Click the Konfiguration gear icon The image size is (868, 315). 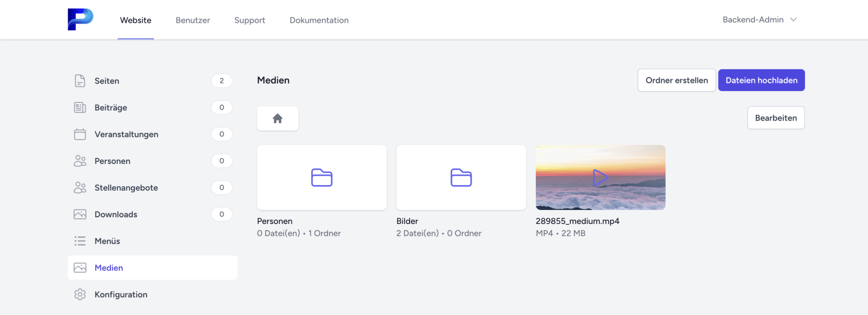click(x=80, y=294)
